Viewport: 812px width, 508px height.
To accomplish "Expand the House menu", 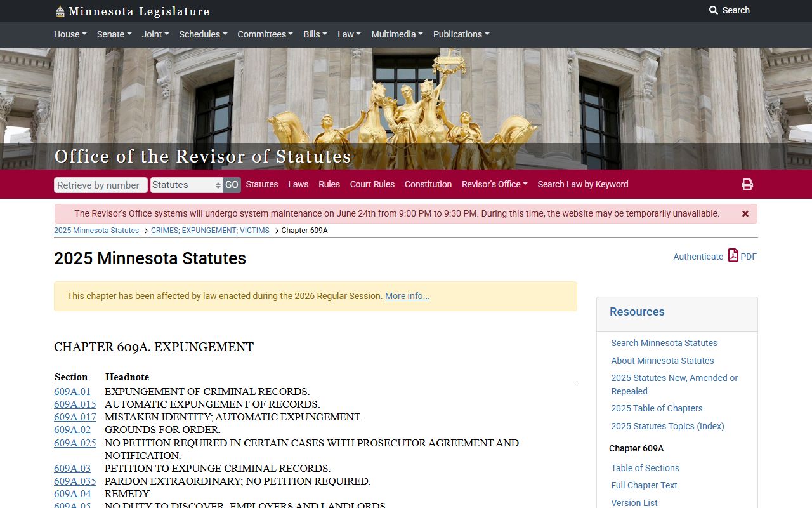I will click(70, 34).
